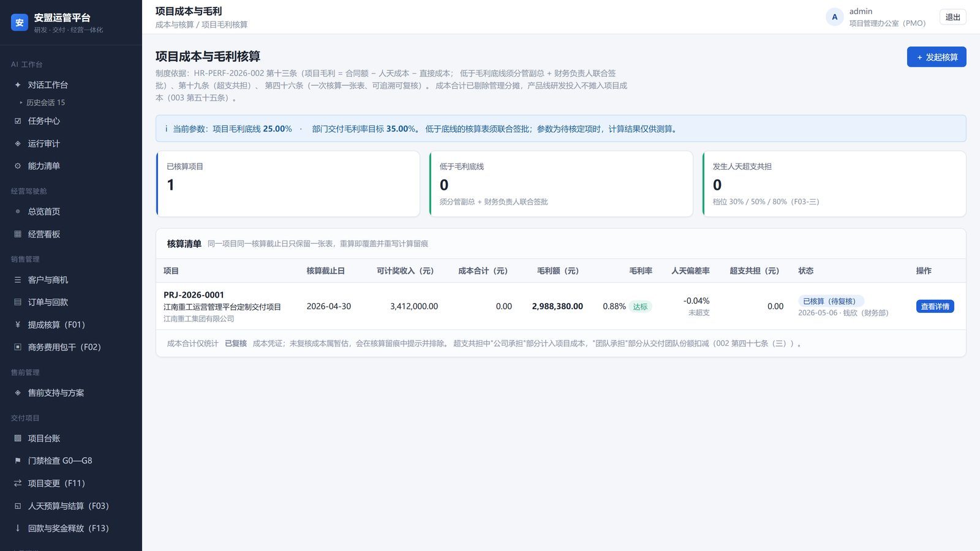Click the 成本与核算 breadcrumb link

[x=175, y=24]
